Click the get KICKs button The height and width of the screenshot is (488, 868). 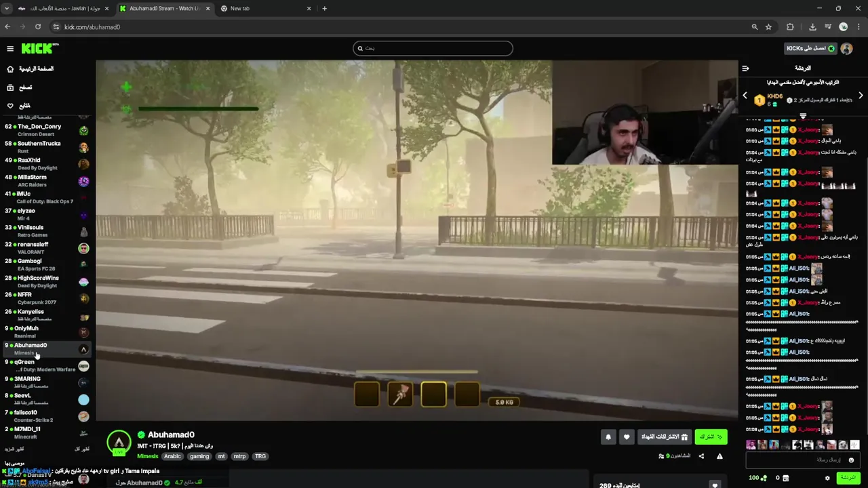pyautogui.click(x=810, y=48)
